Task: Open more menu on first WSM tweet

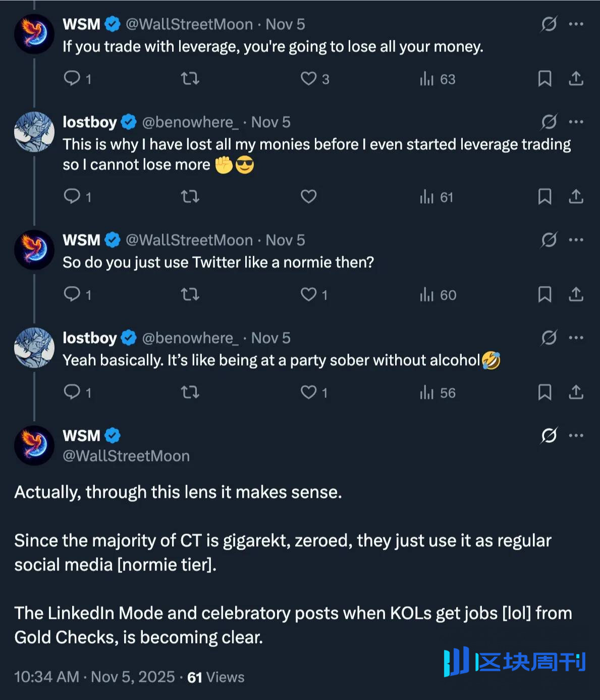Action: click(x=576, y=24)
